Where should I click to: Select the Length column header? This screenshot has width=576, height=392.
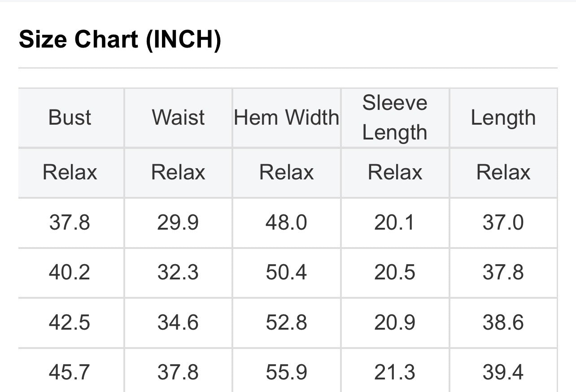click(503, 118)
